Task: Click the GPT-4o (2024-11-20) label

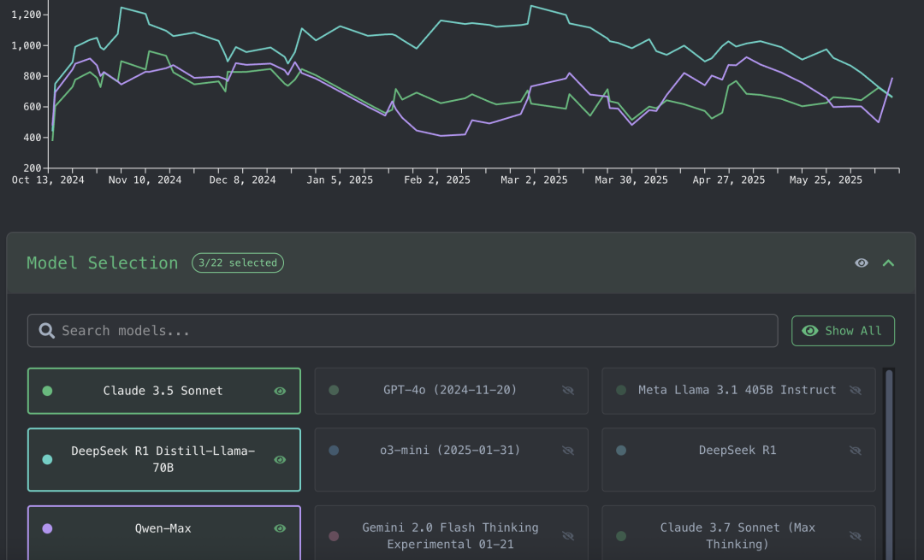Action: pyautogui.click(x=450, y=390)
